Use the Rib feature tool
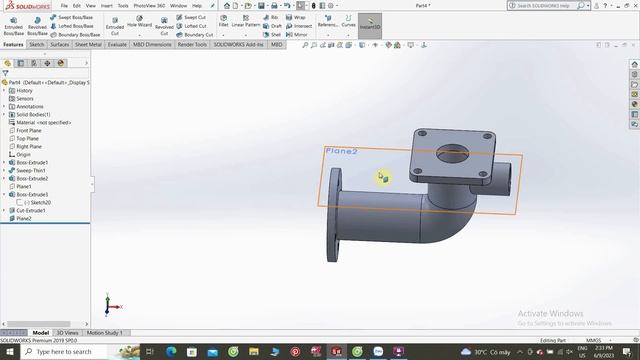640x360 pixels. 271,18
